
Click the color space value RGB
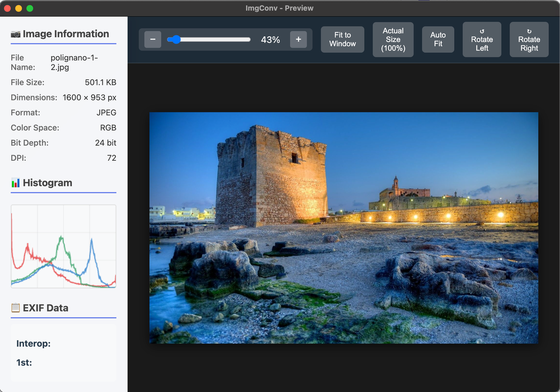point(108,128)
